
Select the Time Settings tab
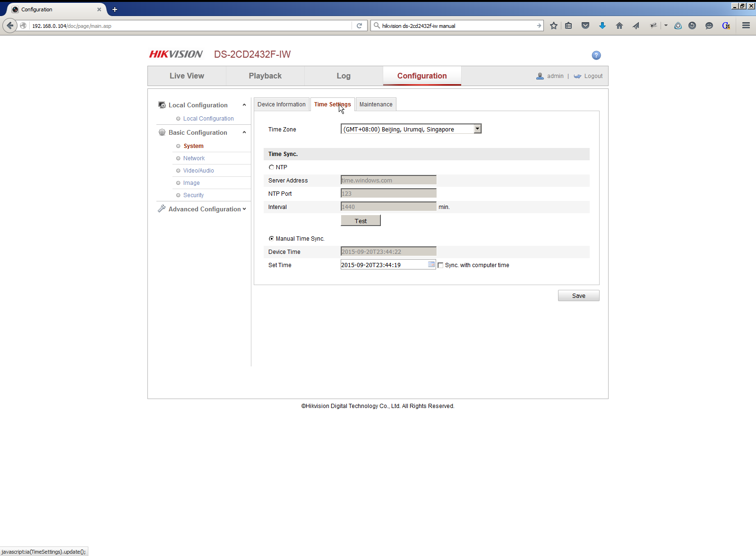coord(333,104)
